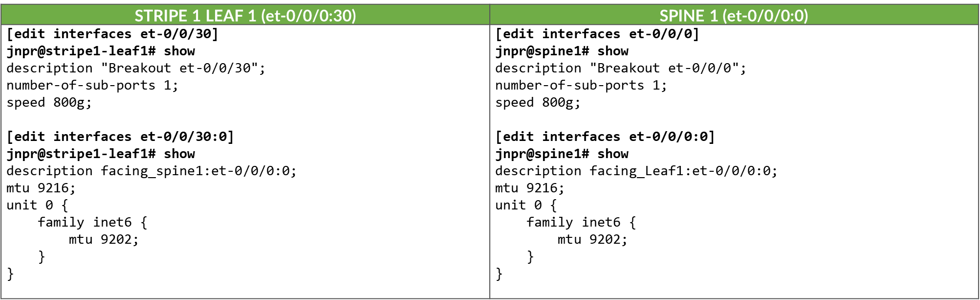Click the SPINE 1 column header

click(x=734, y=16)
